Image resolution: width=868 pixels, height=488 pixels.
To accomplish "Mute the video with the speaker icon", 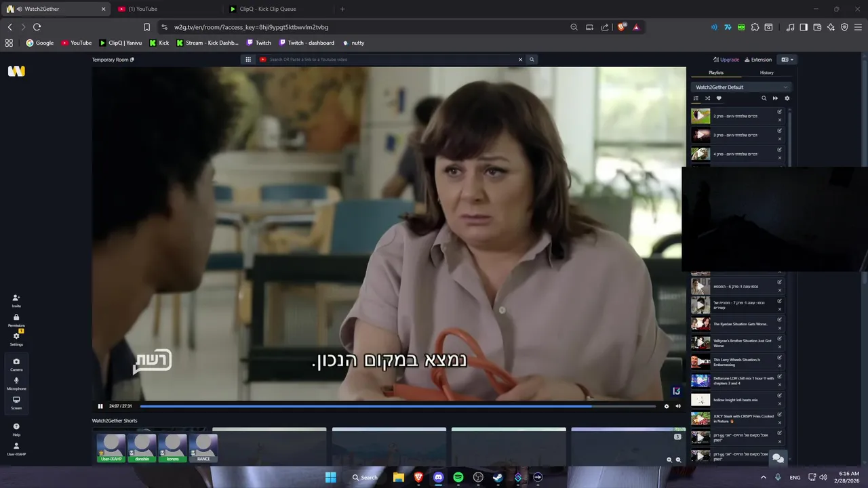I will 678,406.
